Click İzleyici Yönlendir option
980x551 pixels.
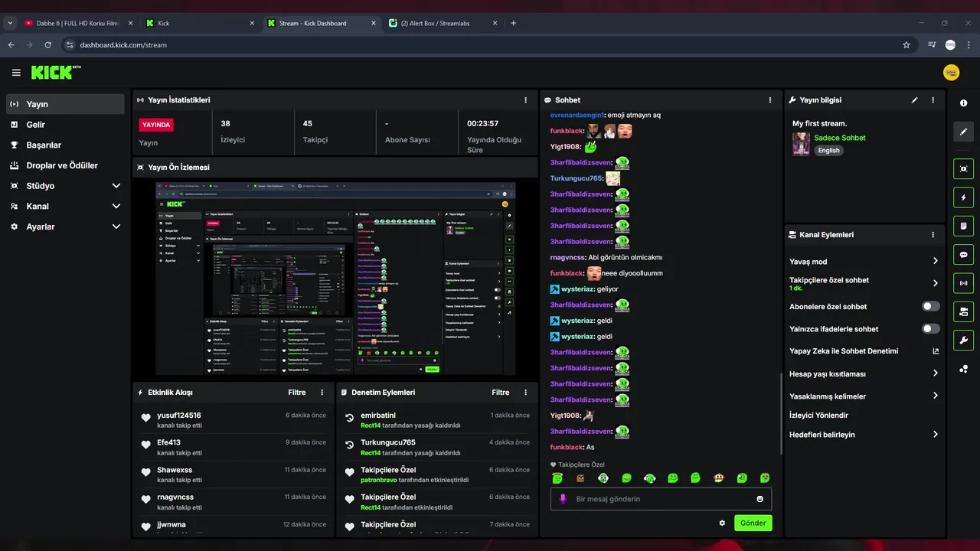coord(818,416)
